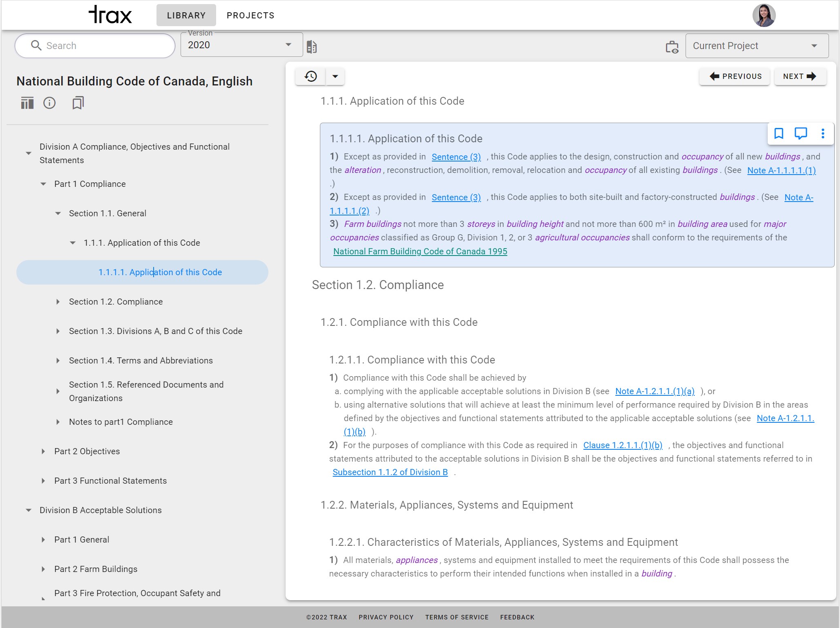The height and width of the screenshot is (628, 840).
Task: Bookmark article 1.1.1.1 using the bookmark icon
Action: 779,133
